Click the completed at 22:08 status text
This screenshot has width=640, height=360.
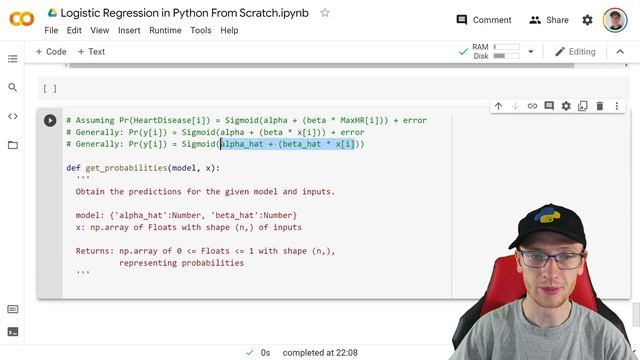coord(320,353)
